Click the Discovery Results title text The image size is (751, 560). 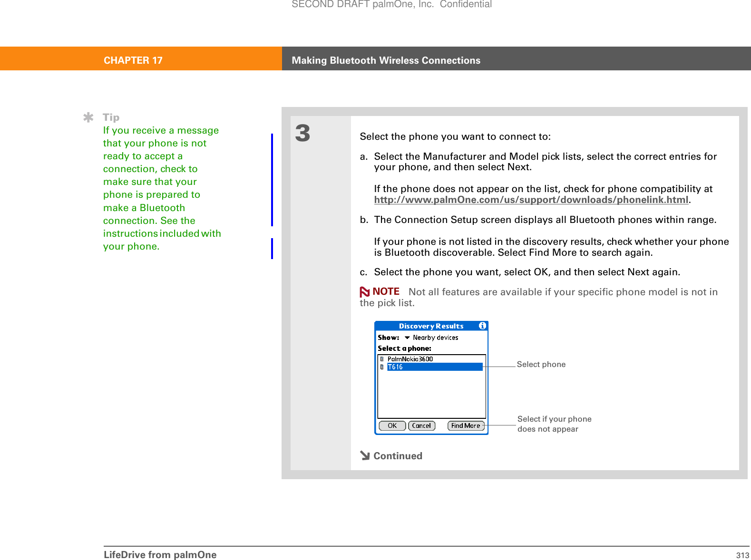tap(431, 326)
